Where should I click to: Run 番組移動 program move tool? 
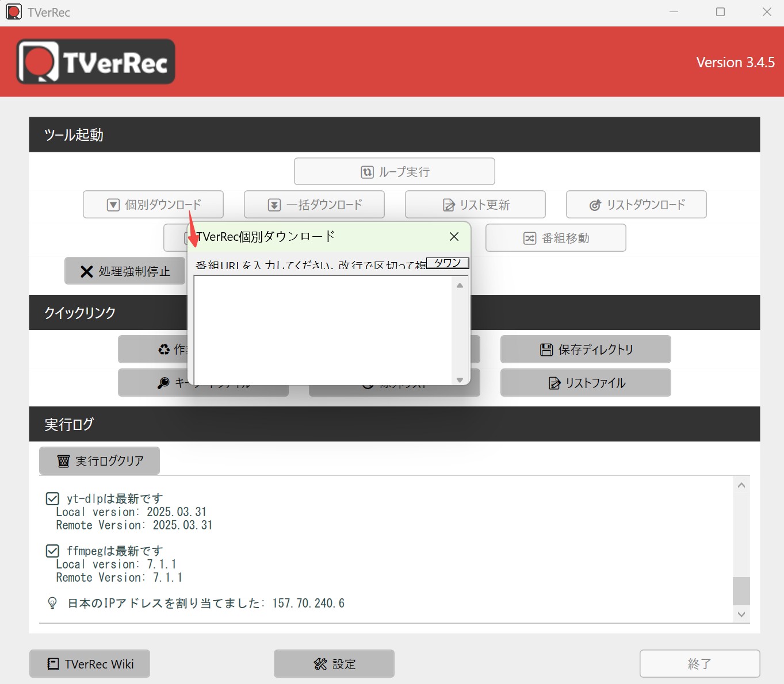(x=556, y=238)
